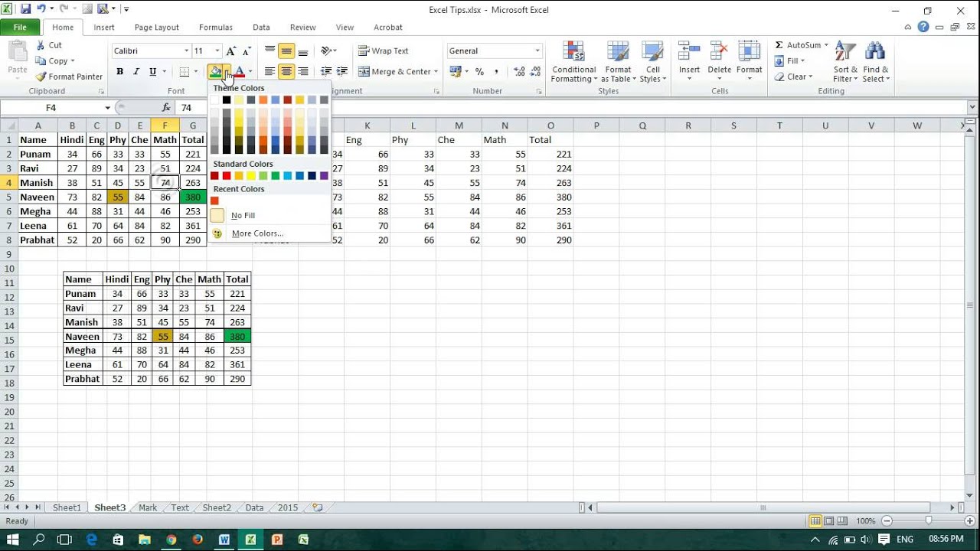Screen dimensions: 980x551
Task: Click Decrease Decimal icon
Action: click(536, 72)
